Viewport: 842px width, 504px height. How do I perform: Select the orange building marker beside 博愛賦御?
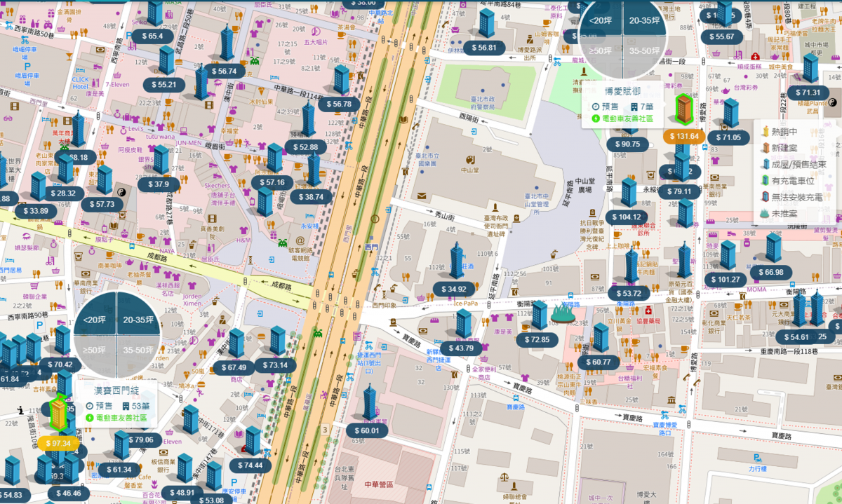(x=683, y=111)
